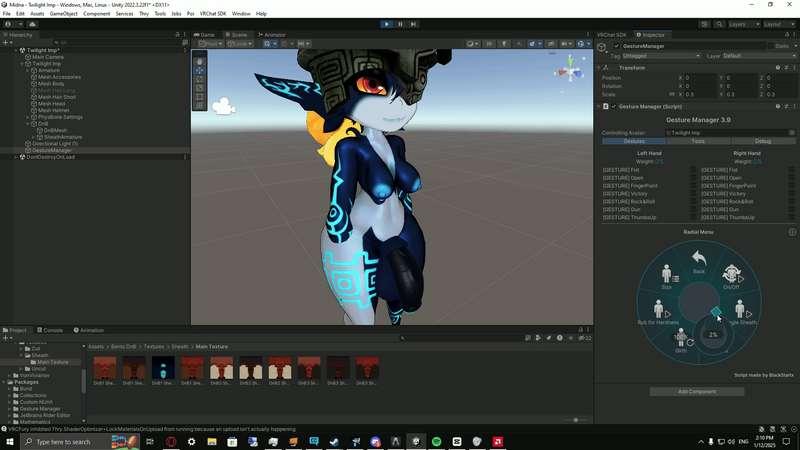Switch to the Console tab
The image size is (800, 450).
(x=52, y=330)
